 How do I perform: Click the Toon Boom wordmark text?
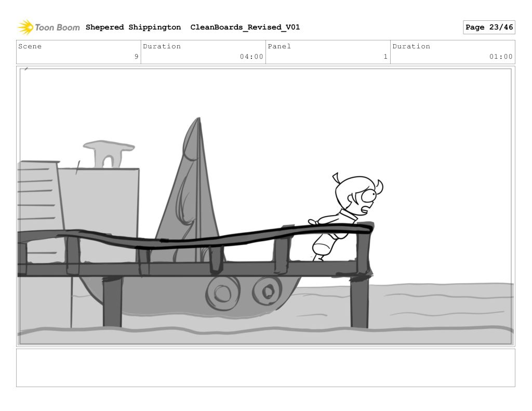click(x=57, y=28)
